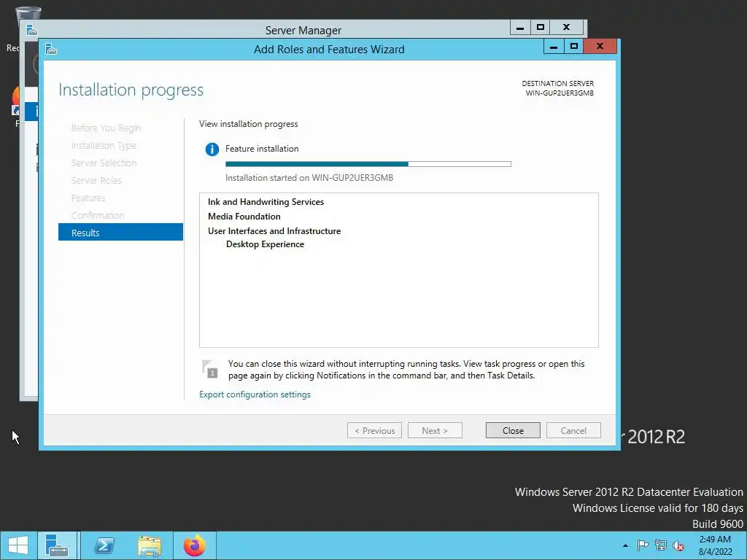Click the View installation progress label
747x560 pixels.
pos(248,124)
